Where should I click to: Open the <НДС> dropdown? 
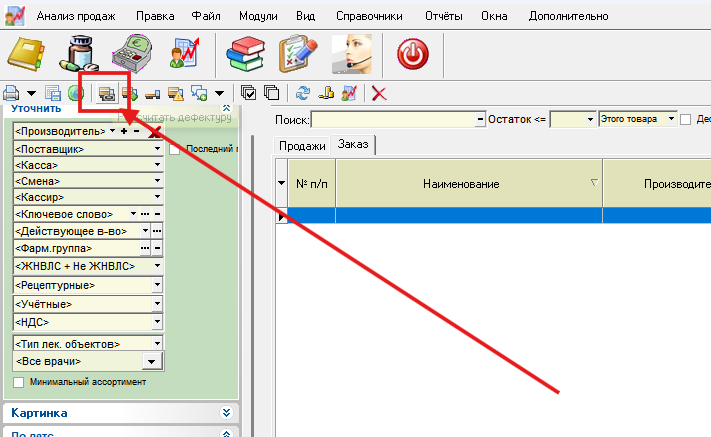pyautogui.click(x=157, y=322)
